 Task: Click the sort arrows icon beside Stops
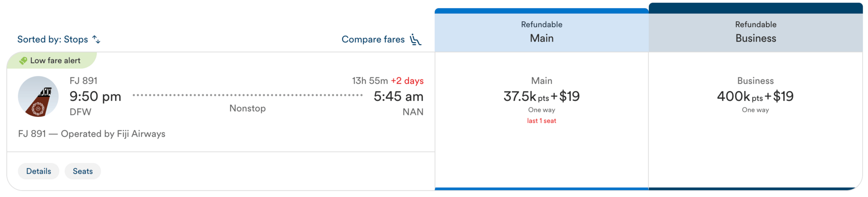96,39
